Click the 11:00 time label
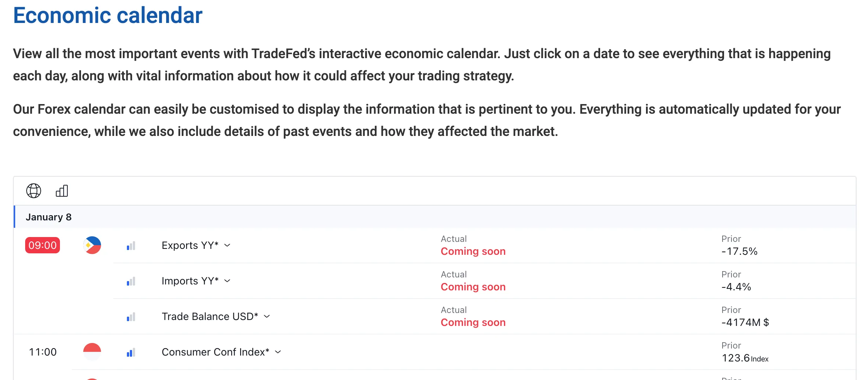The height and width of the screenshot is (380, 868). tap(43, 352)
